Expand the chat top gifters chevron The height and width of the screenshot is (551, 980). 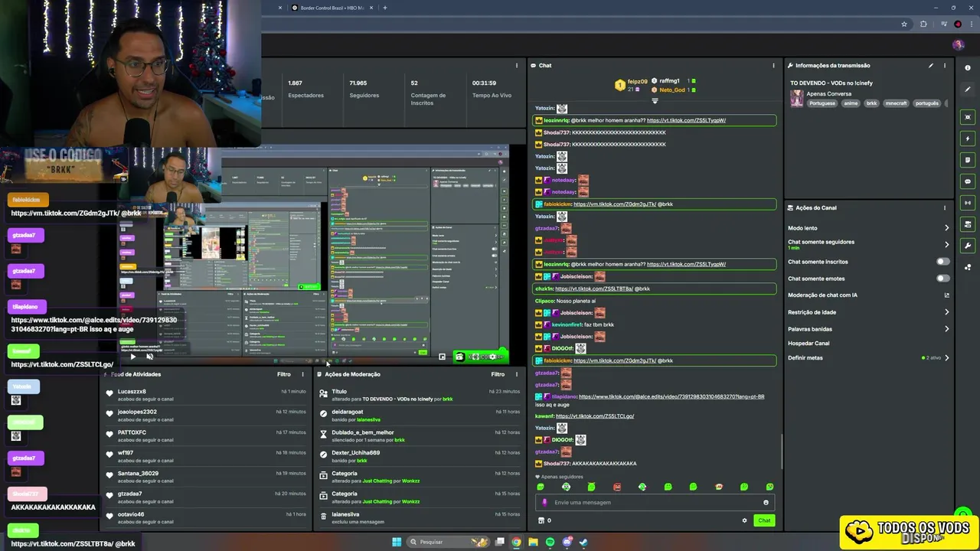(x=655, y=101)
